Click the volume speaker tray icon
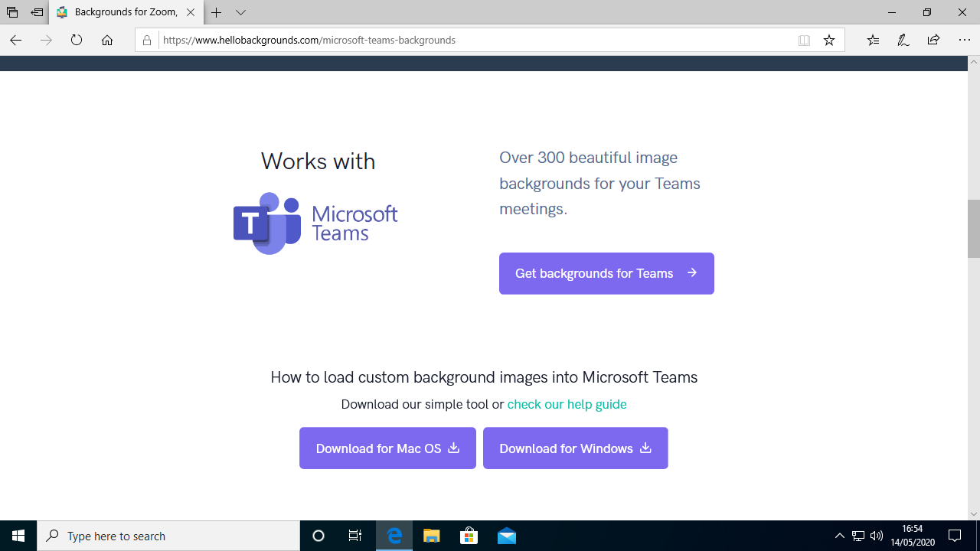The image size is (980, 551). coord(877,536)
